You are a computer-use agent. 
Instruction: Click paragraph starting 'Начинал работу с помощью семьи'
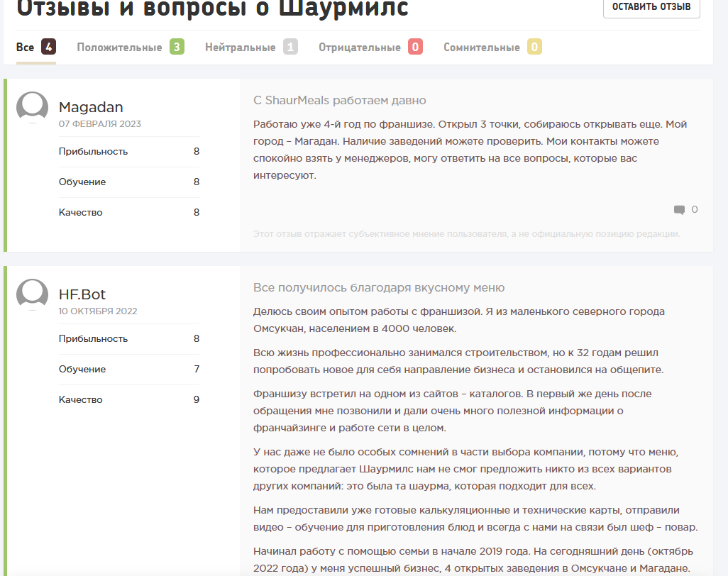473,560
